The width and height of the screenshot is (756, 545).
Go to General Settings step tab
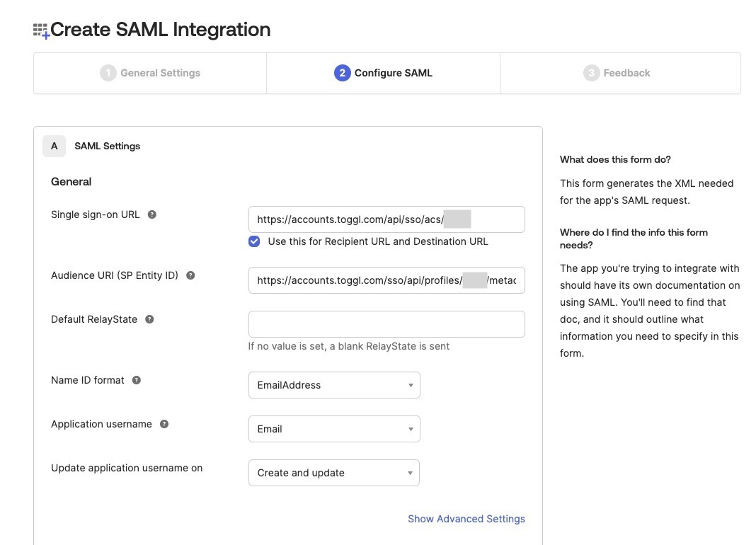150,73
